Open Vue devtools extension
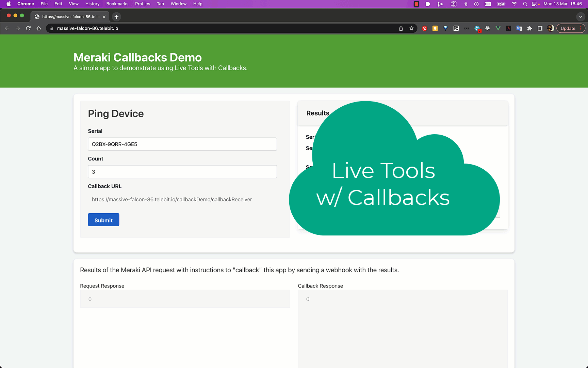The image size is (588, 368). pos(498,28)
